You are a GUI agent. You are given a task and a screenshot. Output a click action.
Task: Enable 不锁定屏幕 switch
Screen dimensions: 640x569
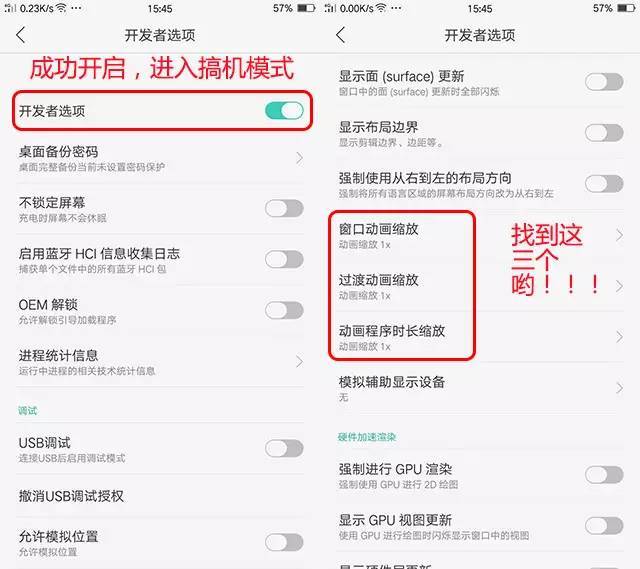[284, 209]
